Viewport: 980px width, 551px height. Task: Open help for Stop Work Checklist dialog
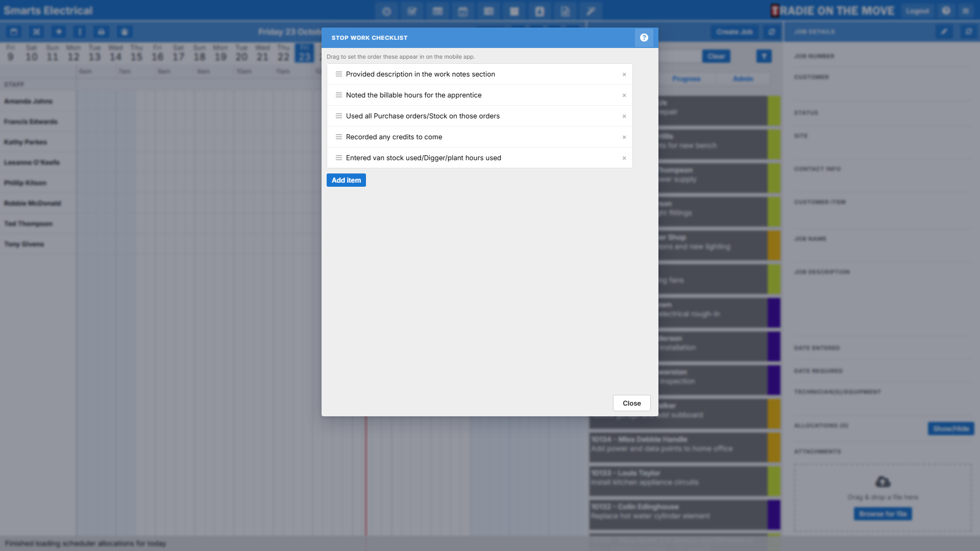coord(644,38)
